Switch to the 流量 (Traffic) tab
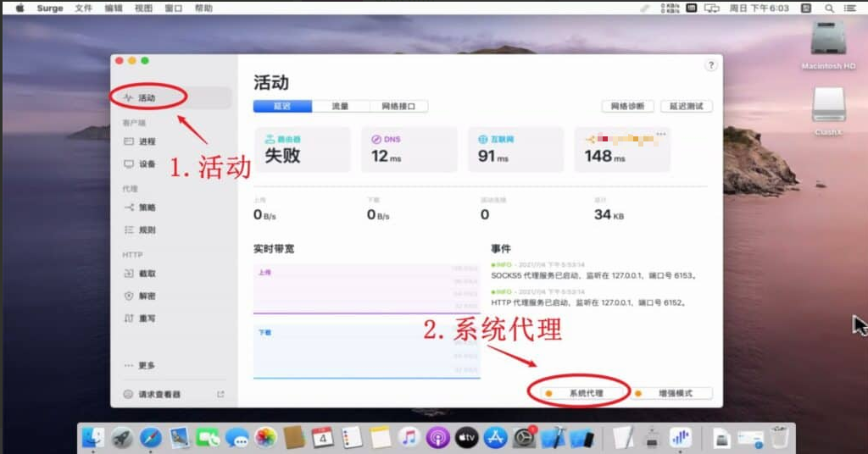 (340, 107)
